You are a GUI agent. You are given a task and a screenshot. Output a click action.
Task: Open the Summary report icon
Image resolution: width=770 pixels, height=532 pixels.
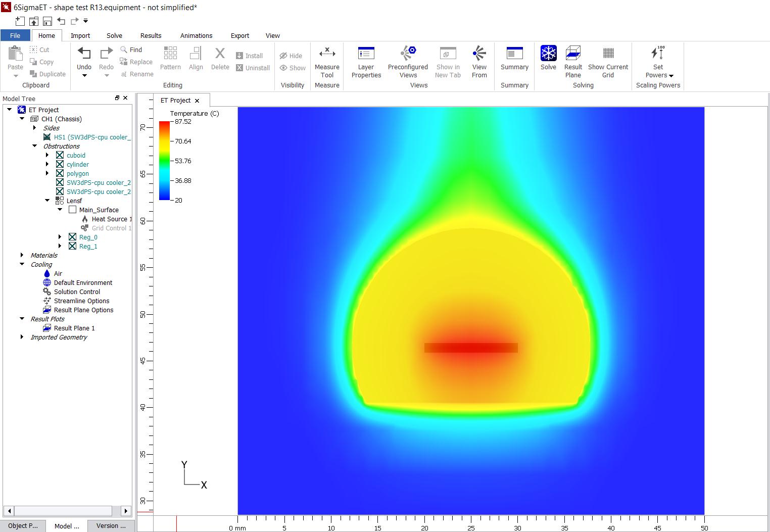(514, 53)
